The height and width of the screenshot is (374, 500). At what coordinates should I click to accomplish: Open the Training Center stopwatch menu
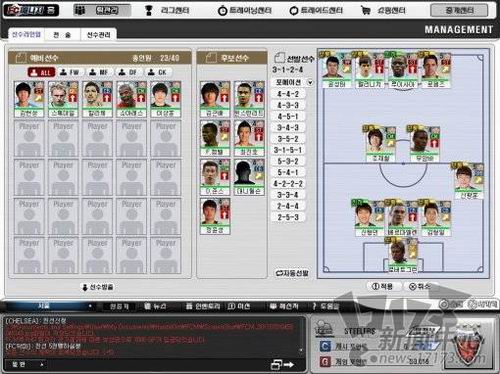pyautogui.click(x=244, y=11)
